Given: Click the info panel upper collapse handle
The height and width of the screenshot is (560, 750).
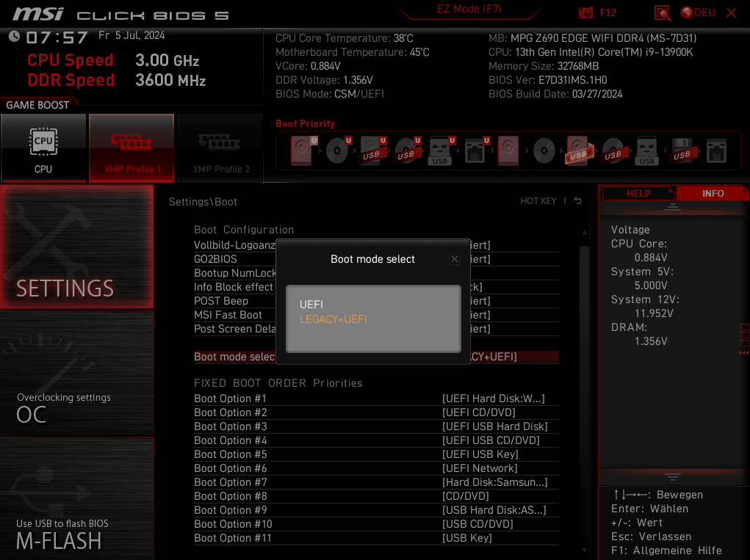Looking at the screenshot, I should [x=673, y=207].
